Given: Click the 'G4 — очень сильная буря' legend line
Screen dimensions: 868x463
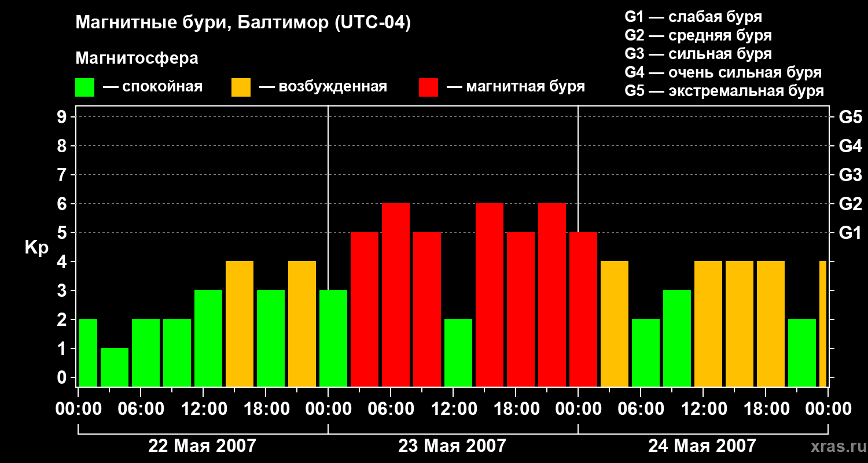Looking at the screenshot, I should click(723, 72).
